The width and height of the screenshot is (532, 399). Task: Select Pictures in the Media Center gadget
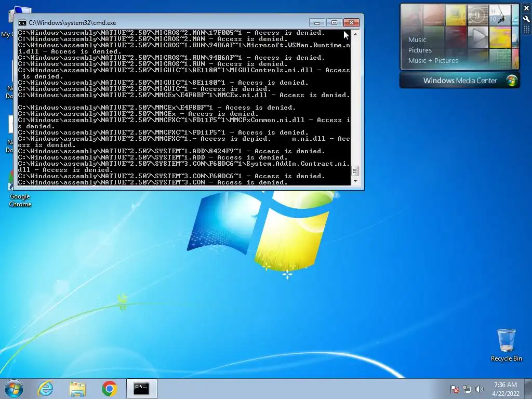coord(420,50)
